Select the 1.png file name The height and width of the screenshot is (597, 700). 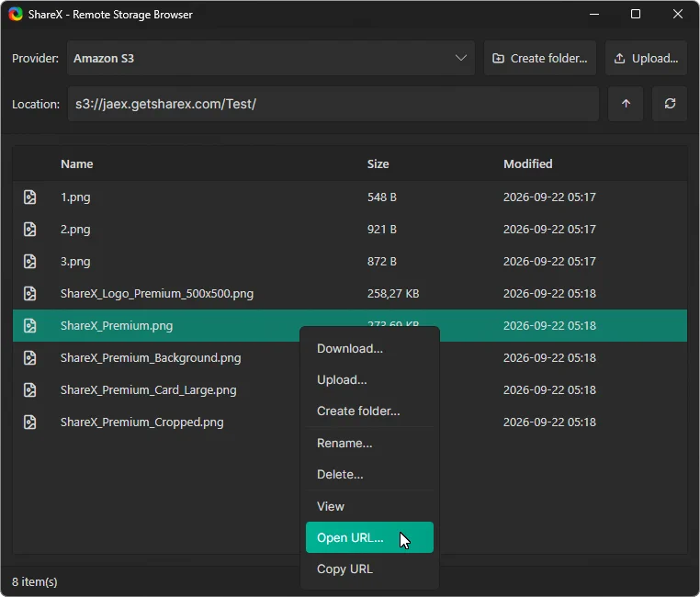(x=75, y=197)
